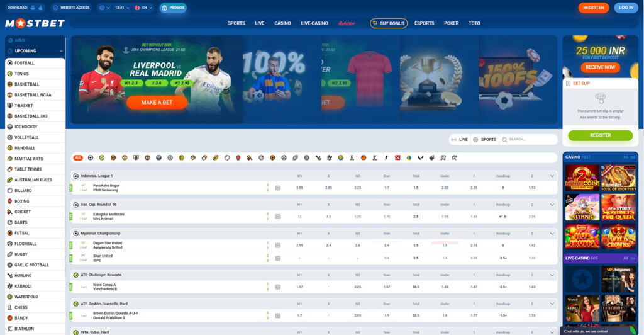Click the football icon in sports filter row
This screenshot has height=335, width=644.
pyautogui.click(x=91, y=157)
